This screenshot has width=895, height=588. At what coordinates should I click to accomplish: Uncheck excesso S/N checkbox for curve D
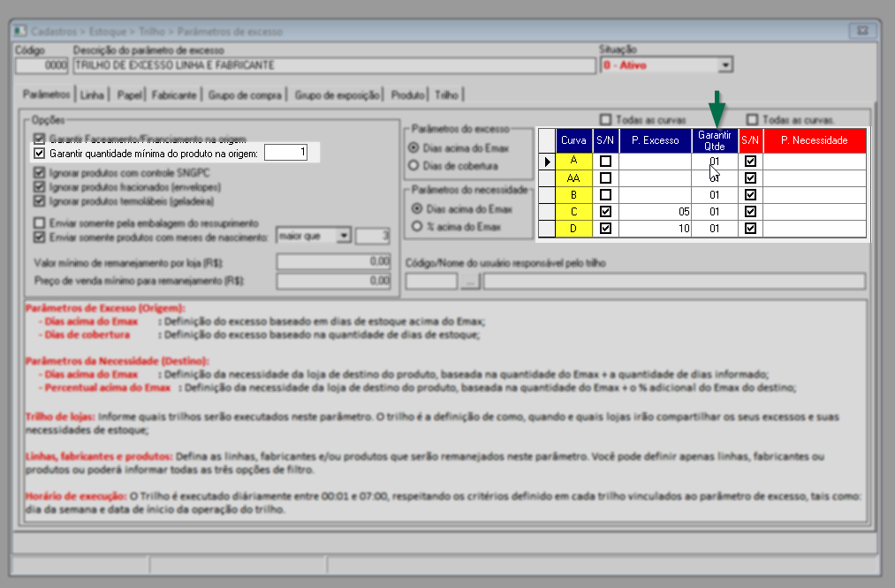click(x=605, y=228)
